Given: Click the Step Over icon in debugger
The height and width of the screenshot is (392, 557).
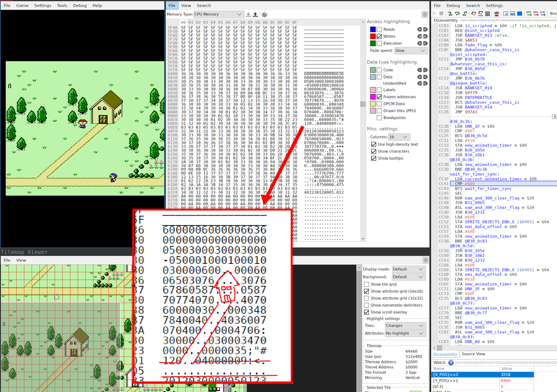Looking at the screenshot, I should click(x=457, y=13).
